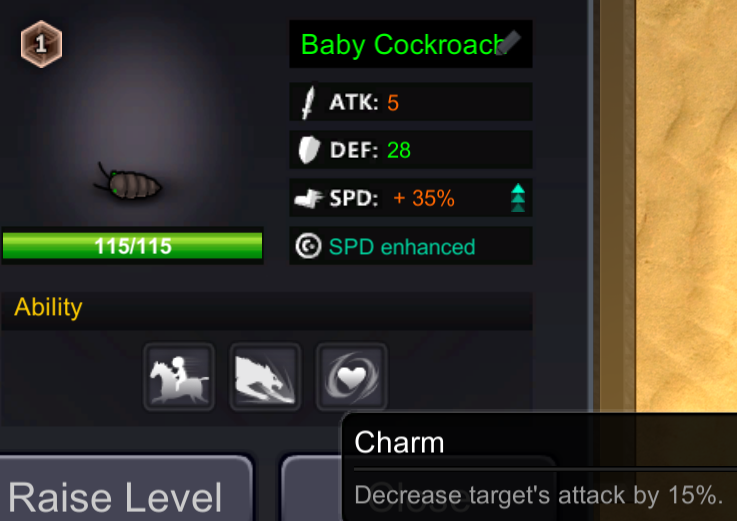Select the dashing wolf ability icon
Image resolution: width=737 pixels, height=521 pixels.
pyautogui.click(x=266, y=377)
